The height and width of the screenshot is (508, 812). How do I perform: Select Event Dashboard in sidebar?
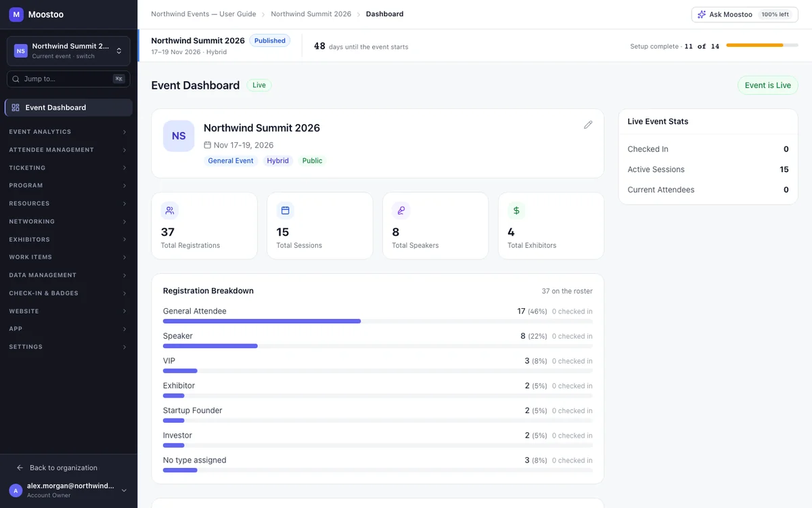pyautogui.click(x=68, y=108)
